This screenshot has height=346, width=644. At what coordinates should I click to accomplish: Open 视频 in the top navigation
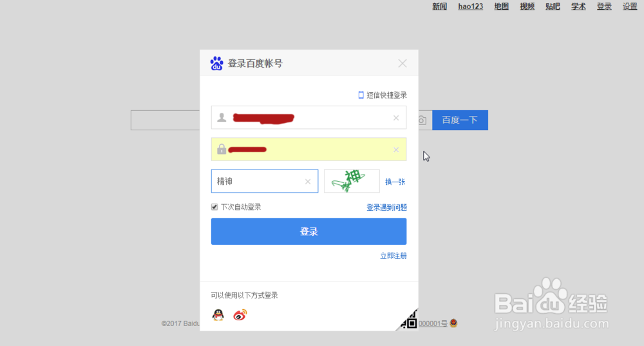click(x=527, y=6)
